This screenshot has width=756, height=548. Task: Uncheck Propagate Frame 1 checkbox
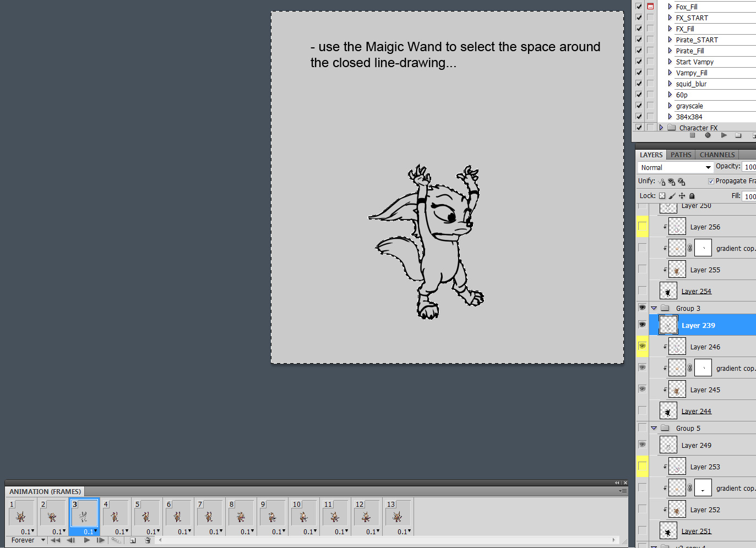[711, 181]
